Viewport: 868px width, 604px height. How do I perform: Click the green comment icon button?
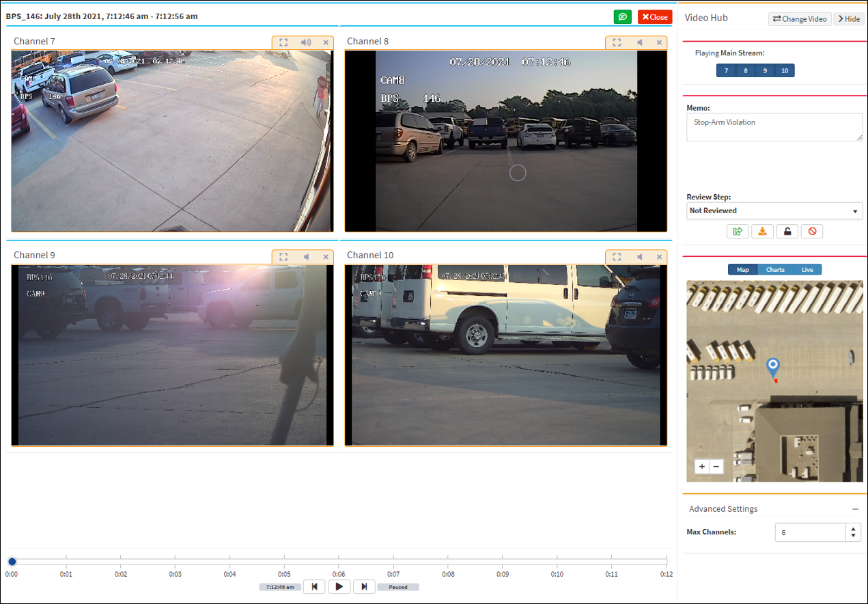(x=622, y=17)
